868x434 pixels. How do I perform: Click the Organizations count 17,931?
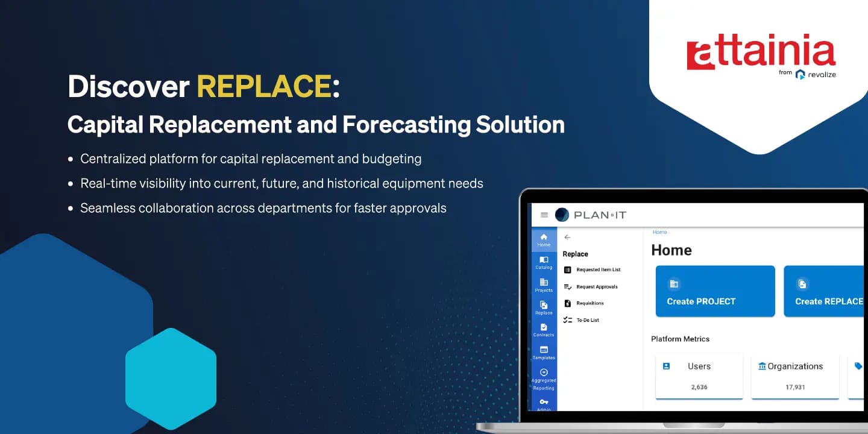pyautogui.click(x=795, y=387)
